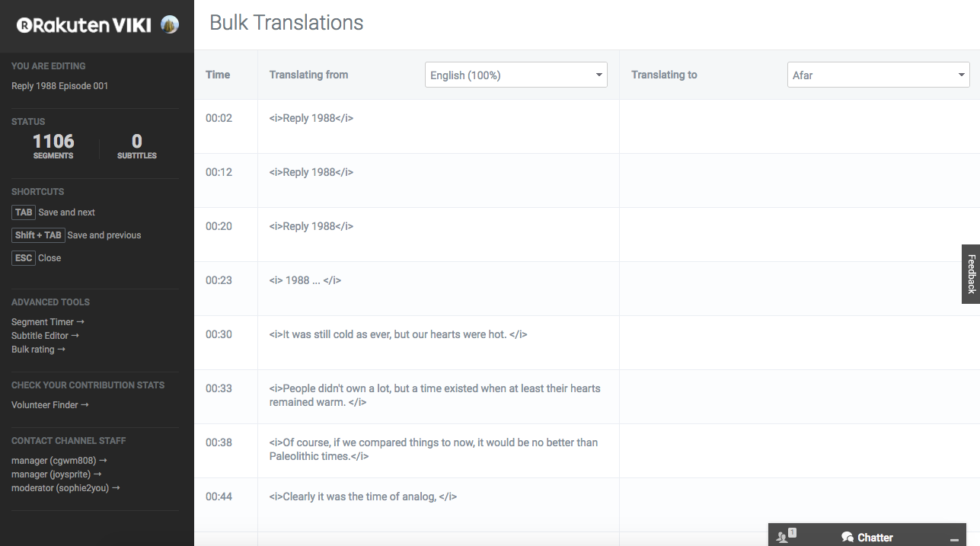Click the 00:12 timestamp

[219, 172]
